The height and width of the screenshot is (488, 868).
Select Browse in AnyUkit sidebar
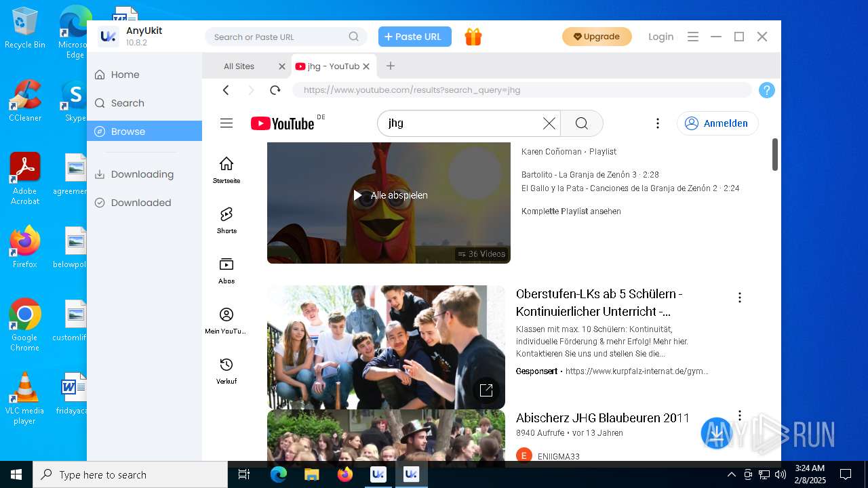[144, 131]
